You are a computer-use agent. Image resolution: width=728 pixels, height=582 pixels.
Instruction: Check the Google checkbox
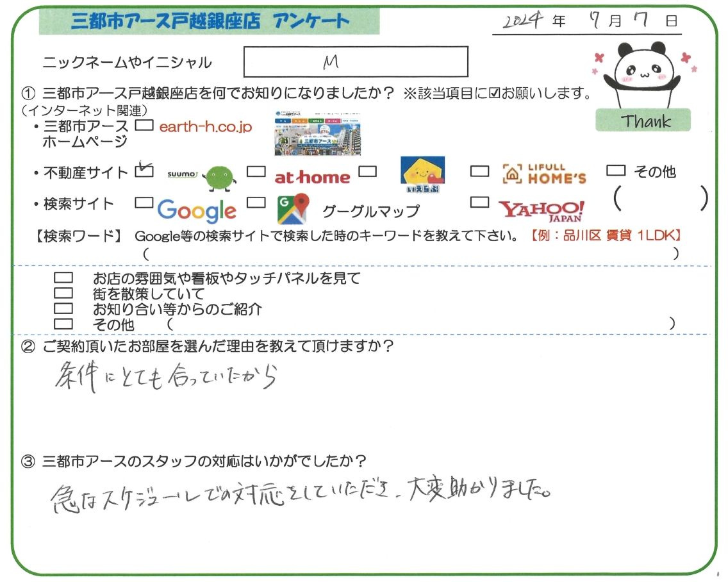pyautogui.click(x=144, y=203)
